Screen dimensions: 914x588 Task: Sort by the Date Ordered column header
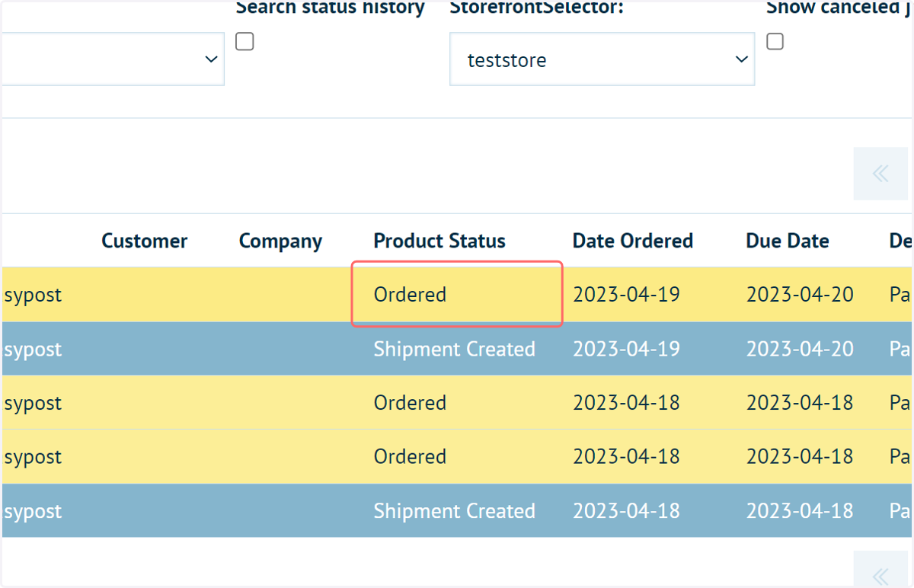click(x=633, y=241)
